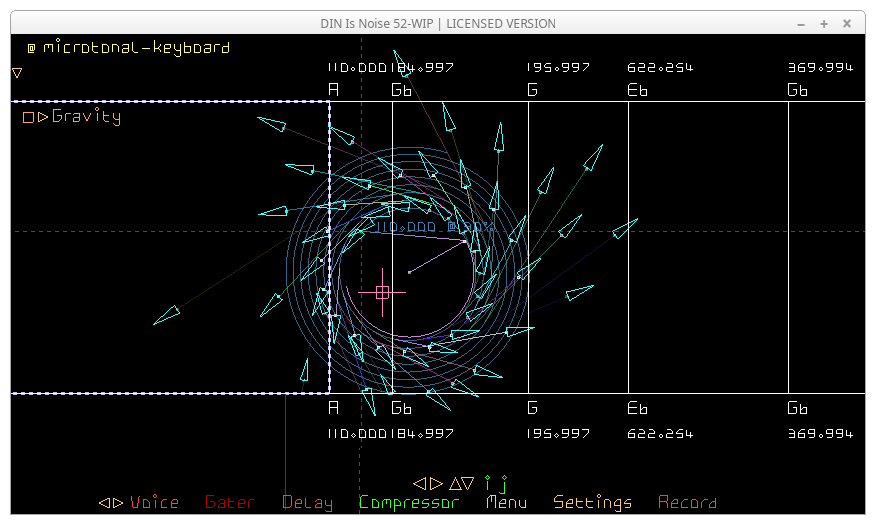This screenshot has height=525, width=876.
Task: Click the Eb note label at top
Action: pos(637,90)
